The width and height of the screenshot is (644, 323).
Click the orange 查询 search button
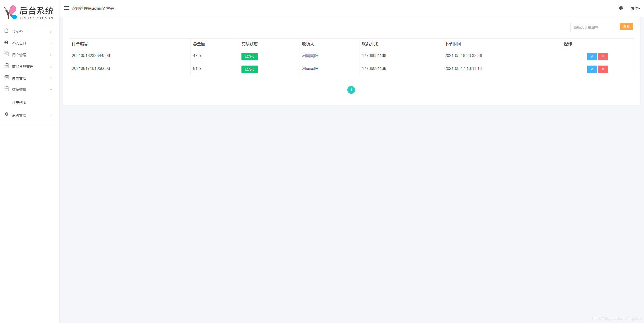pos(626,26)
